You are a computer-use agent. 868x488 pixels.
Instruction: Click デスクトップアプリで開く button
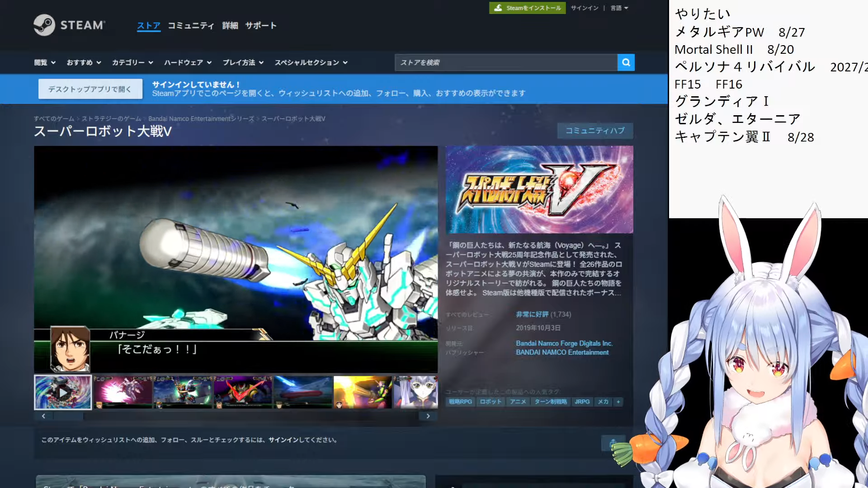point(90,89)
